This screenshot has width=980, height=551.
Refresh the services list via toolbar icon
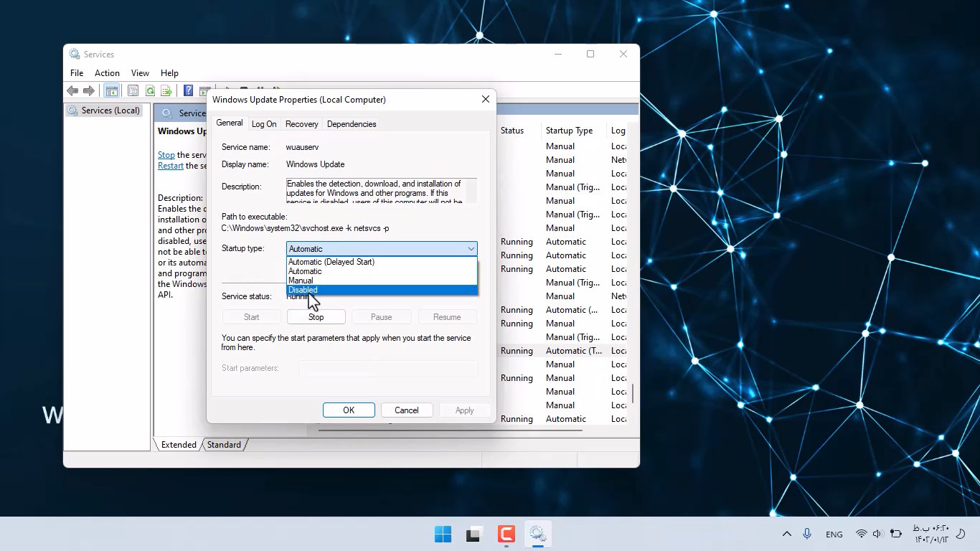pyautogui.click(x=150, y=90)
